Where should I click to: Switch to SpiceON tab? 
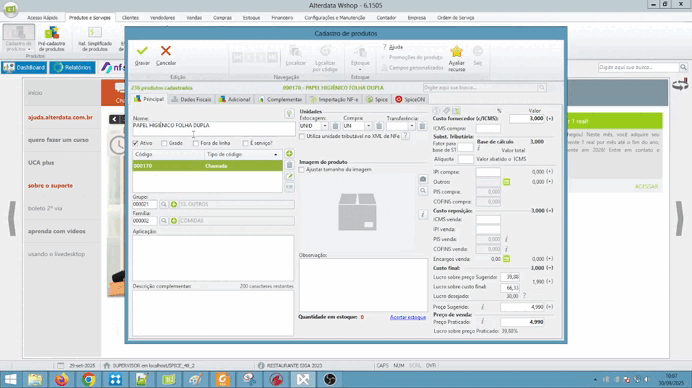pyautogui.click(x=410, y=99)
